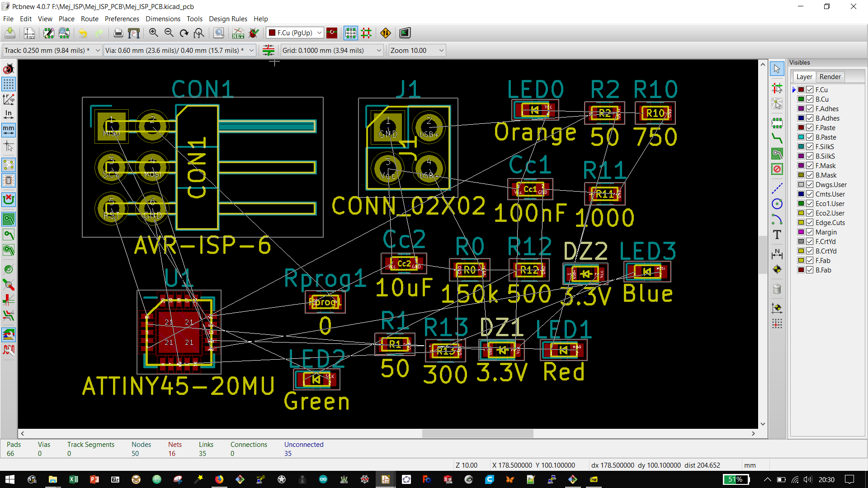Screen dimensions: 868x488
Task: Toggle B.Fab layer visibility checkbox
Action: click(x=810, y=270)
